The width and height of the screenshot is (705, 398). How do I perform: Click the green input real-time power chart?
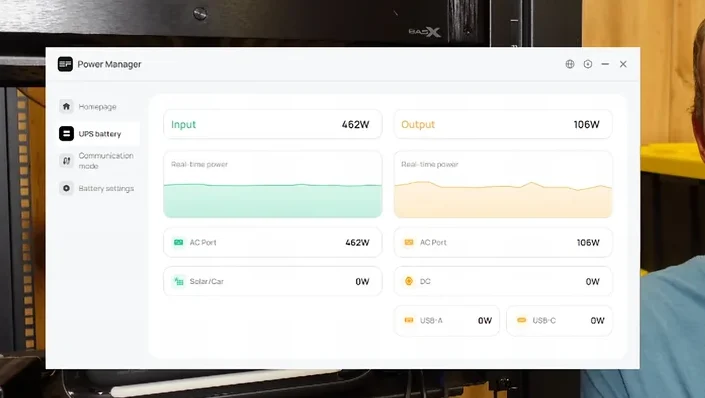point(273,184)
